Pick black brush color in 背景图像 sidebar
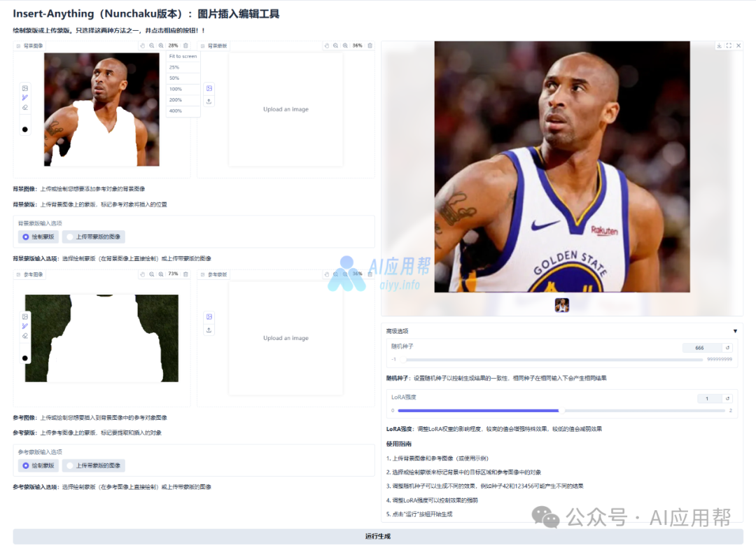The height and width of the screenshot is (548, 756). [x=25, y=129]
